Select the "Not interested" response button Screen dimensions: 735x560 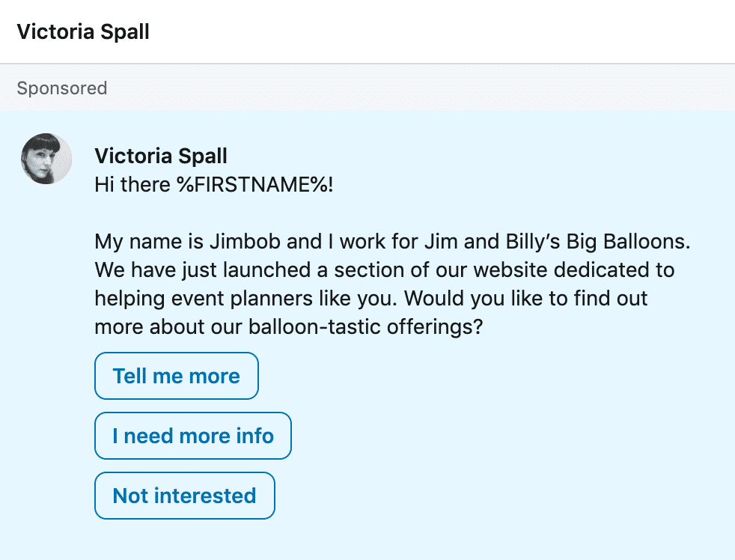coord(184,496)
